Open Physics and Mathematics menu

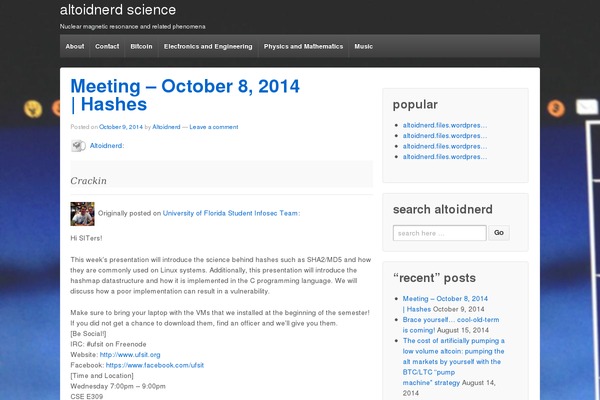[x=303, y=46]
